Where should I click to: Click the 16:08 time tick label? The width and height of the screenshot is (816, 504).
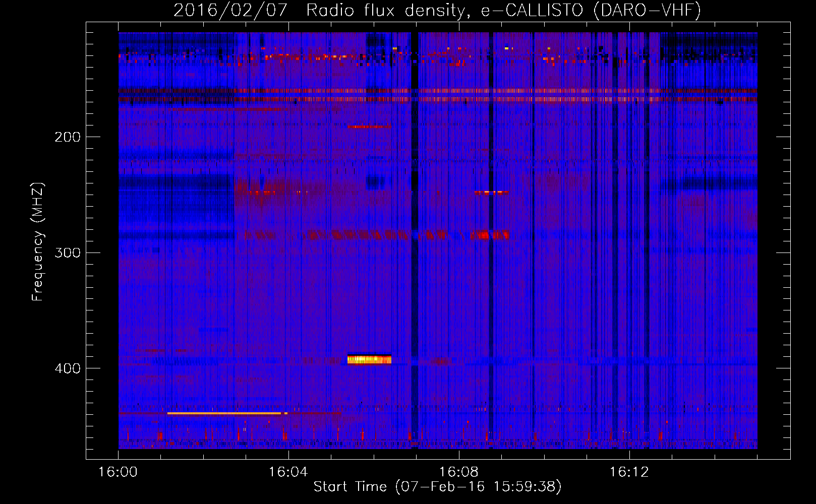click(x=458, y=472)
